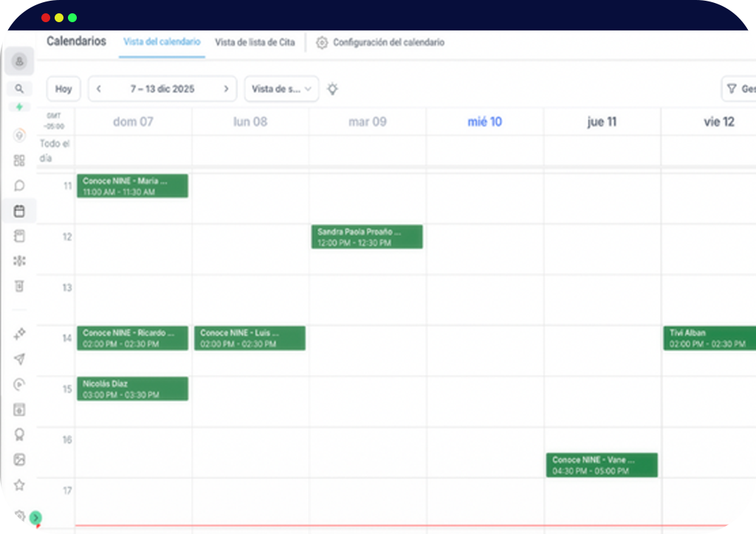This screenshot has width=756, height=534.
Task: Open the image media icon in sidebar
Action: coord(19,459)
